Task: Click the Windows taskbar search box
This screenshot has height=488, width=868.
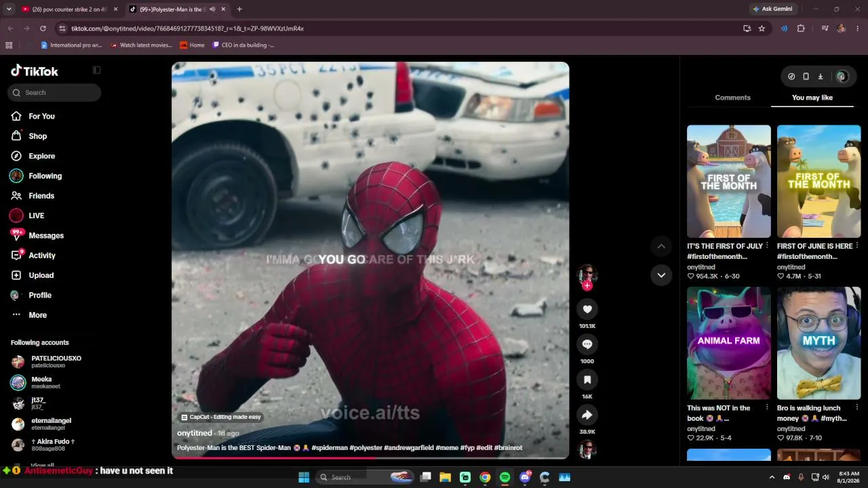Action: [x=366, y=477]
